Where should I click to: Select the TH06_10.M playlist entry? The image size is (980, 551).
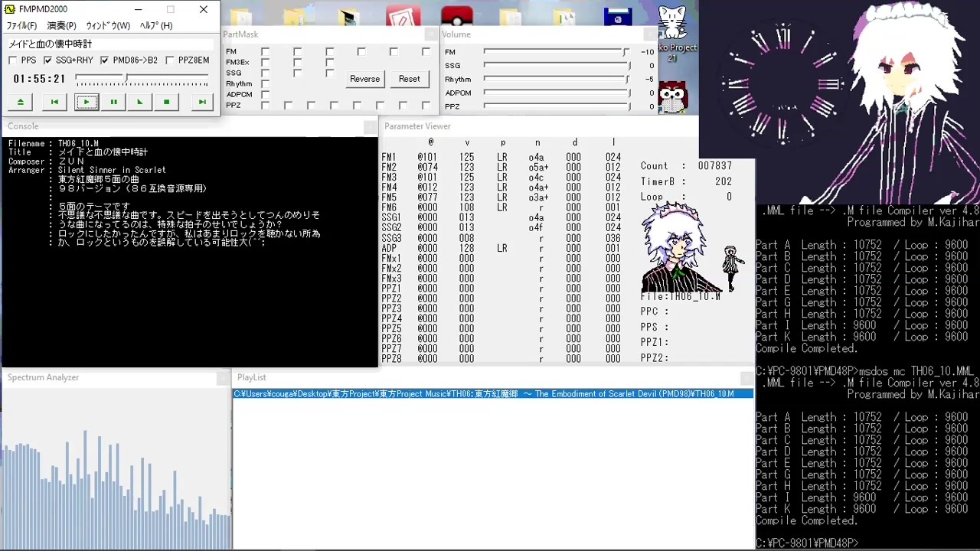pyautogui.click(x=493, y=393)
